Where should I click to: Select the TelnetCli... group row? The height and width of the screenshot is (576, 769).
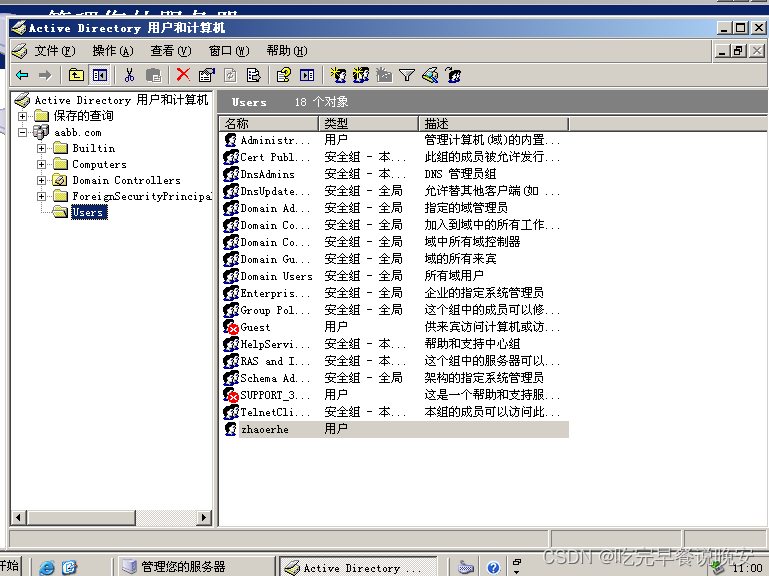394,412
